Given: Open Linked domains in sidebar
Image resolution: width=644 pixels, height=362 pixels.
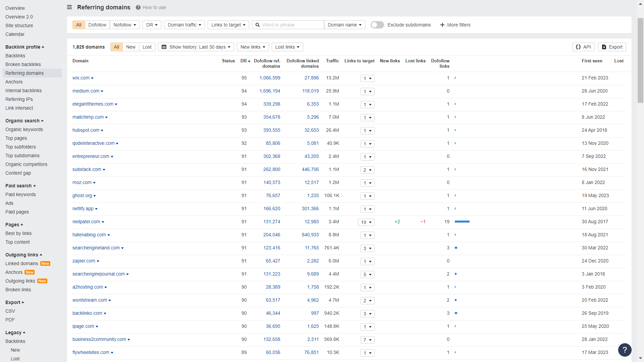Looking at the screenshot, I should point(22,263).
